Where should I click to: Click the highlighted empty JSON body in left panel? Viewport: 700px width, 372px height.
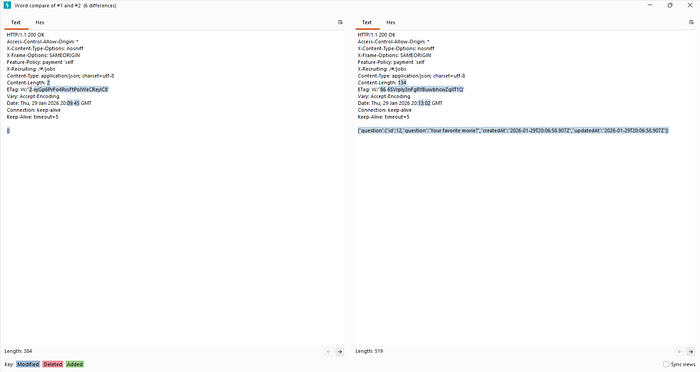8,130
